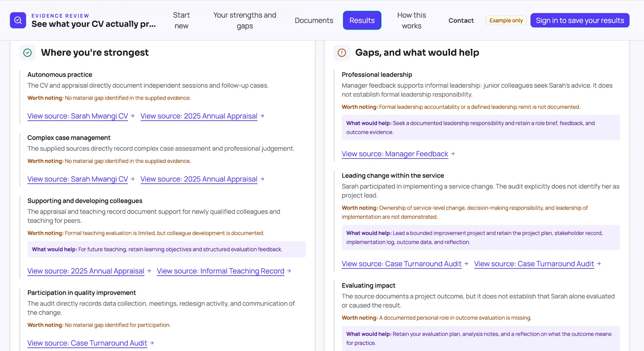Select the Results tab

362,20
